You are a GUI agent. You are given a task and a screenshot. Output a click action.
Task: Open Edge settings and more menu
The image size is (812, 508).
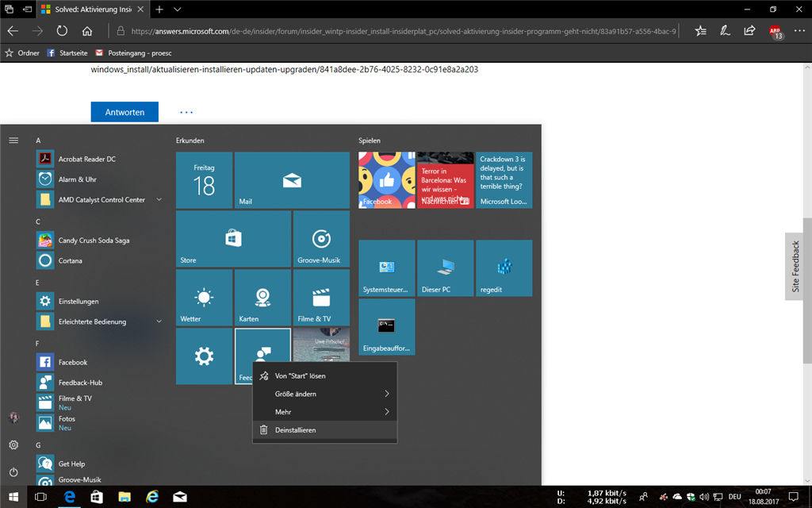(799, 31)
